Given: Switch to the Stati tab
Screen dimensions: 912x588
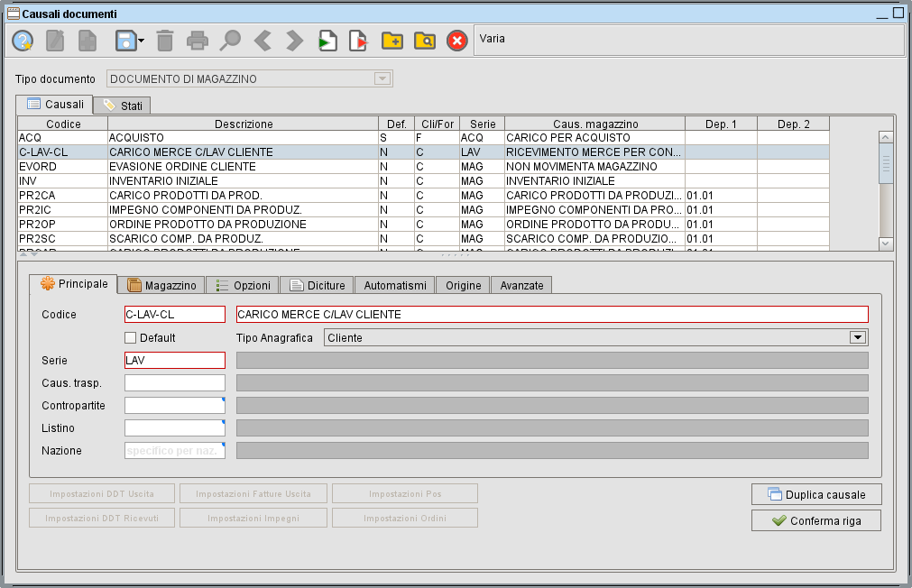Looking at the screenshot, I should click(x=122, y=106).
